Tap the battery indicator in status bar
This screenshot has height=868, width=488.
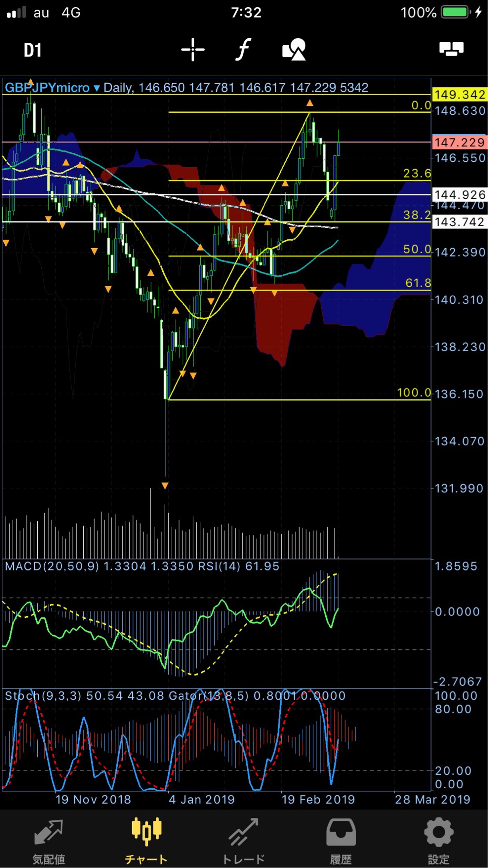coord(456,12)
